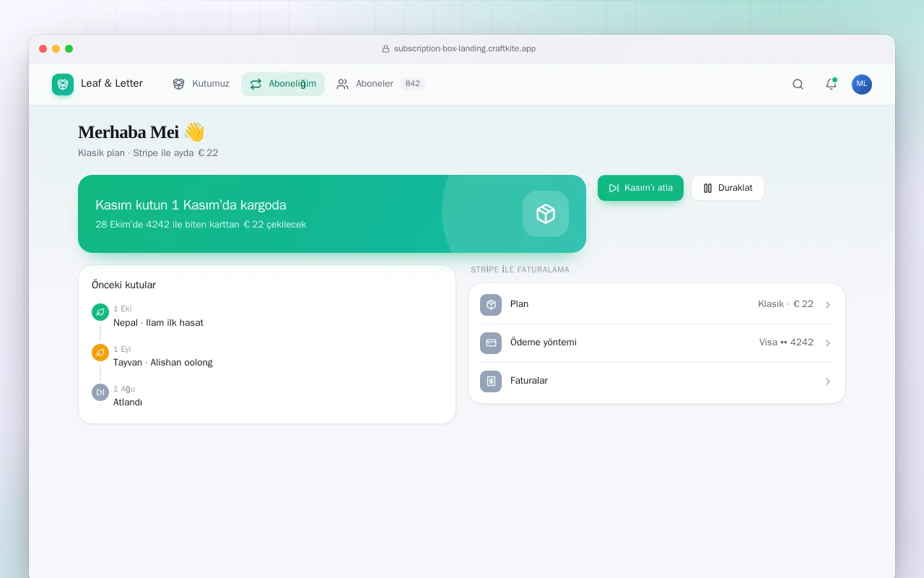Click the "Klasik plan · Stripe ile ayda € 22" subtitle
The height and width of the screenshot is (578, 924).
point(148,153)
